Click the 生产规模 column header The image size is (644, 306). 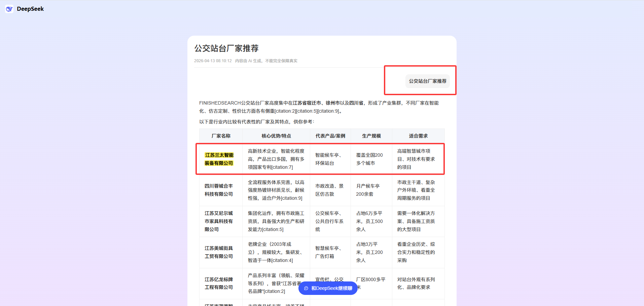pyautogui.click(x=371, y=136)
